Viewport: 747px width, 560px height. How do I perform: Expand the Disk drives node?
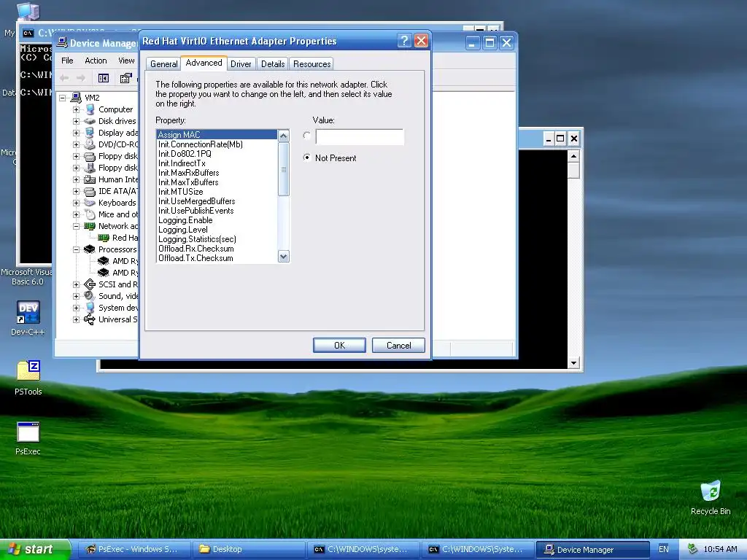pos(76,121)
